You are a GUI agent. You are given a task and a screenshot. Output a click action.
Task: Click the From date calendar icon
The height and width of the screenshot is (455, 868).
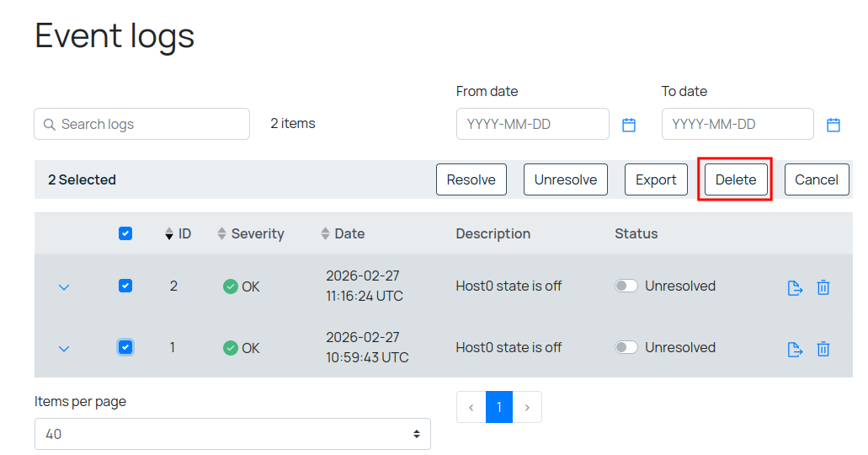pos(628,125)
